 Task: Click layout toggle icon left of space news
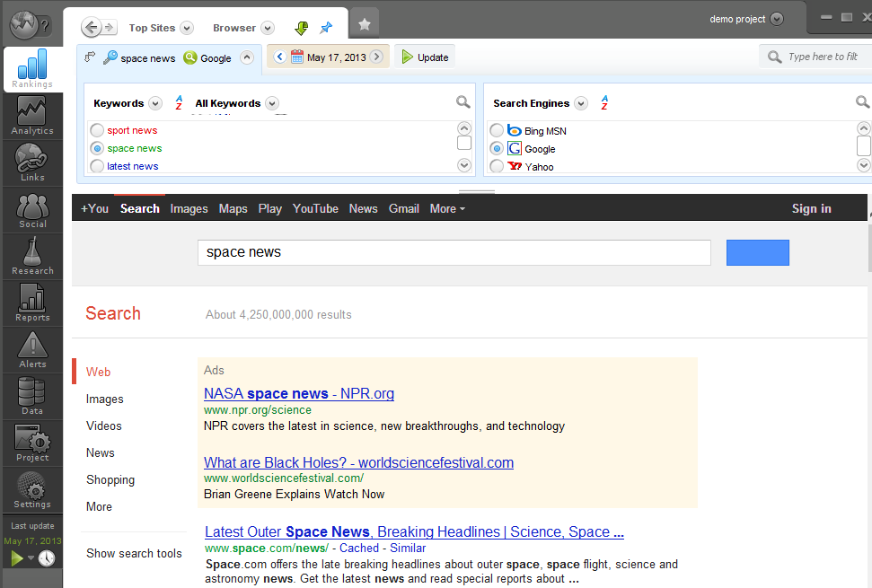tap(90, 57)
